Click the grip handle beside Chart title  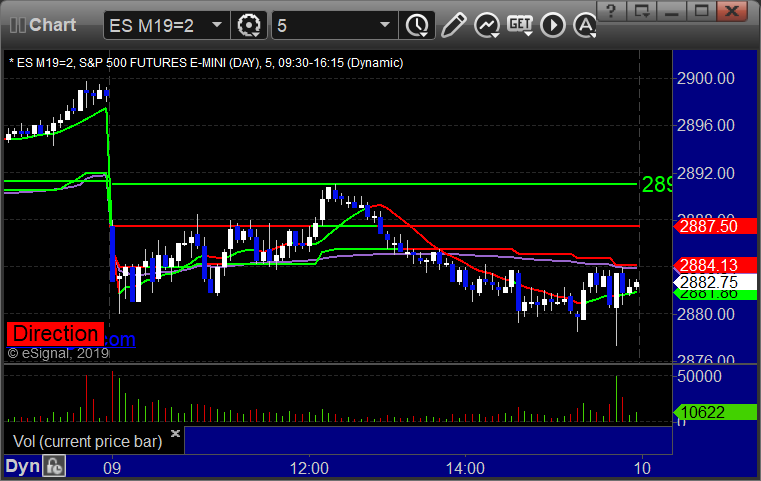coord(17,25)
